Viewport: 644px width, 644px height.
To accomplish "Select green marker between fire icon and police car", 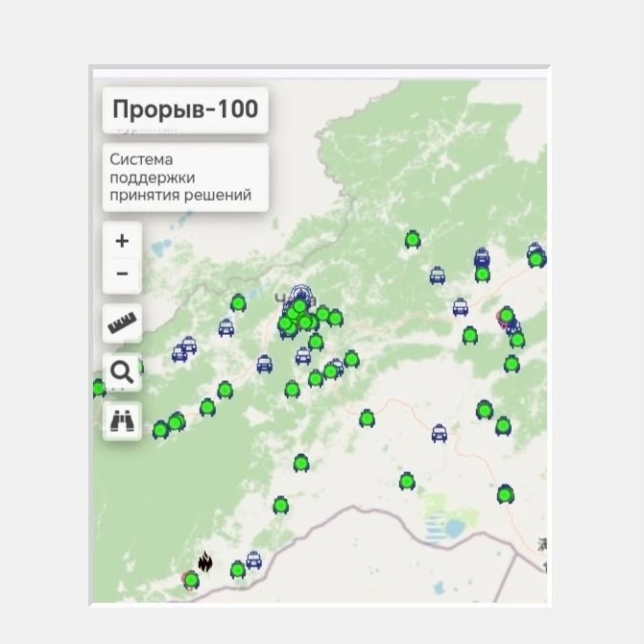I will [x=238, y=570].
